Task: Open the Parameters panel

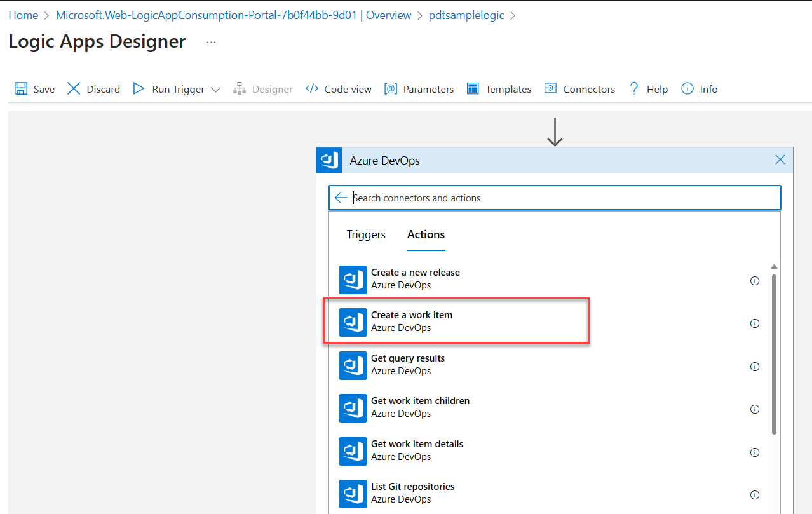Action: pos(419,89)
